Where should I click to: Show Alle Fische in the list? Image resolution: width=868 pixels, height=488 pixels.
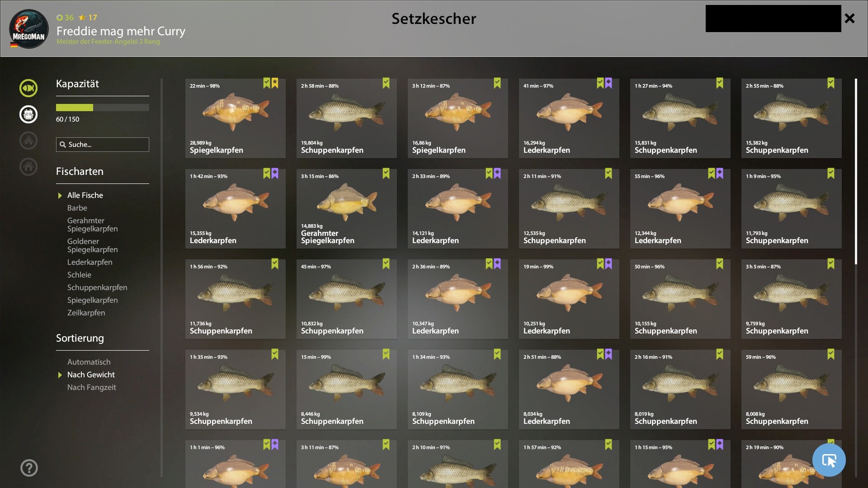pos(85,195)
